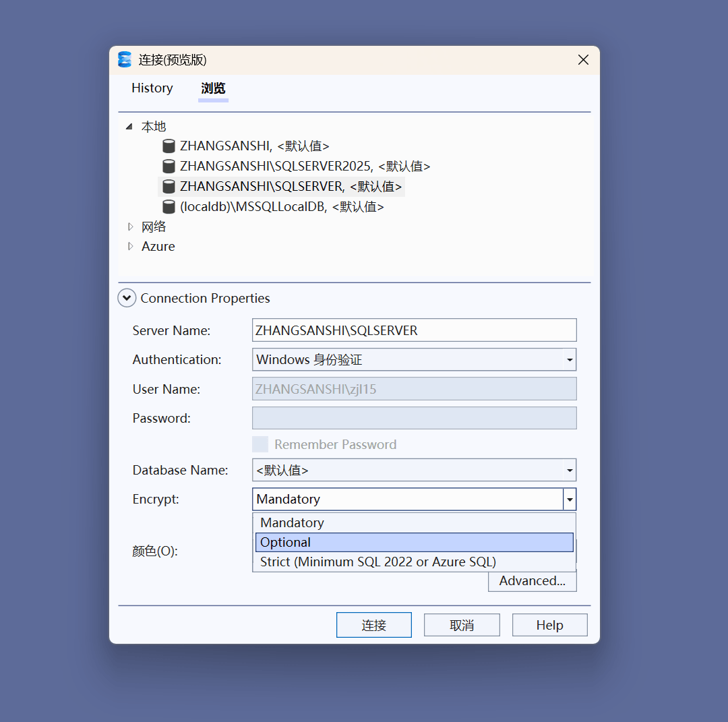728x722 pixels.
Task: Expand the 网络 tree node
Action: 131,227
